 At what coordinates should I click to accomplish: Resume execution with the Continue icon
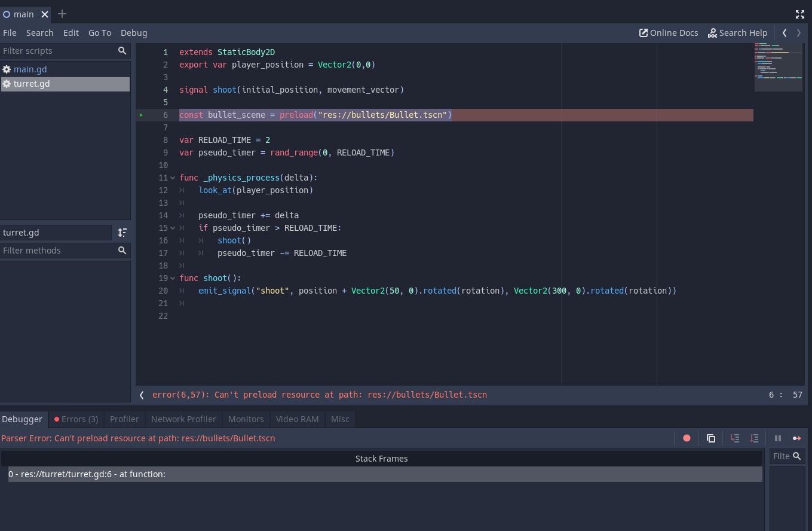[797, 438]
